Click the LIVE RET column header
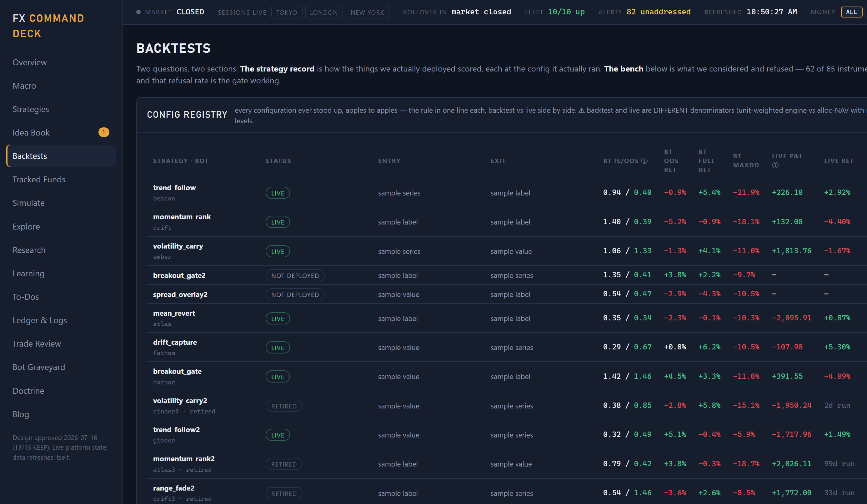Image resolution: width=867 pixels, height=504 pixels. click(x=839, y=161)
